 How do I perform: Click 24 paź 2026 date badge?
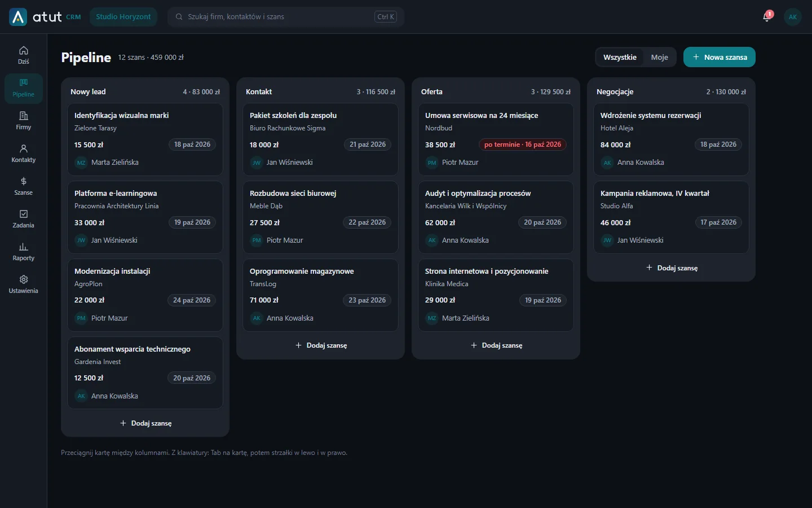[x=192, y=300]
